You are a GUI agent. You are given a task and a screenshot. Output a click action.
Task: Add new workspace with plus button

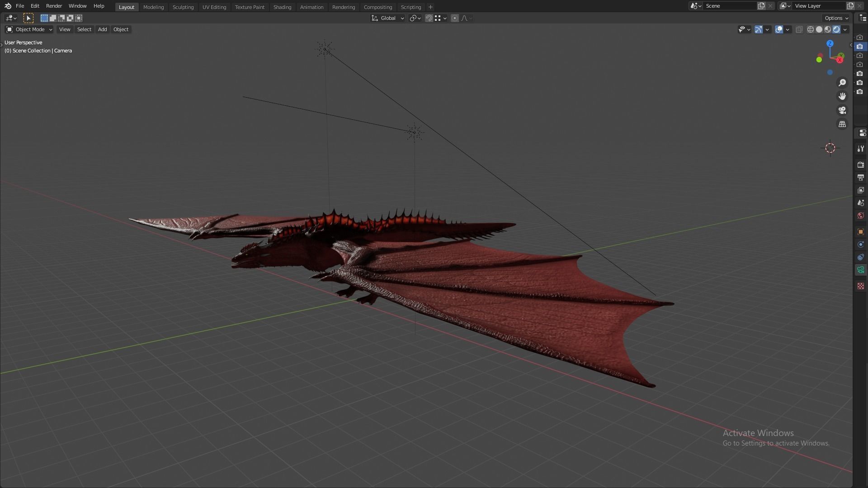430,7
